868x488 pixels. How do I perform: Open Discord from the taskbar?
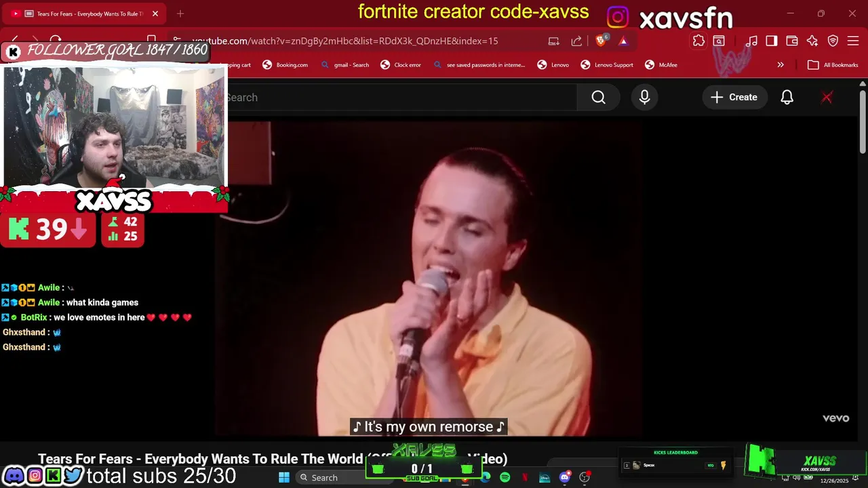click(565, 477)
